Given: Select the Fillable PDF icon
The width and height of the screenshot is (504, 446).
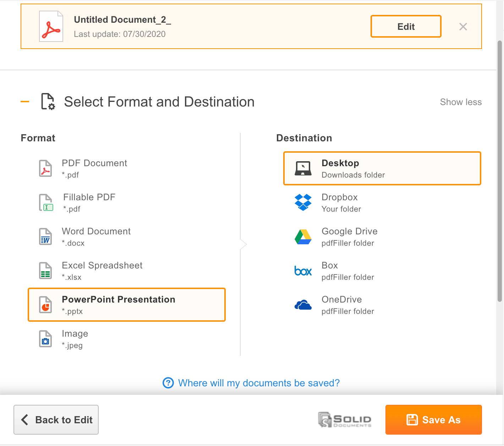Looking at the screenshot, I should click(x=46, y=202).
